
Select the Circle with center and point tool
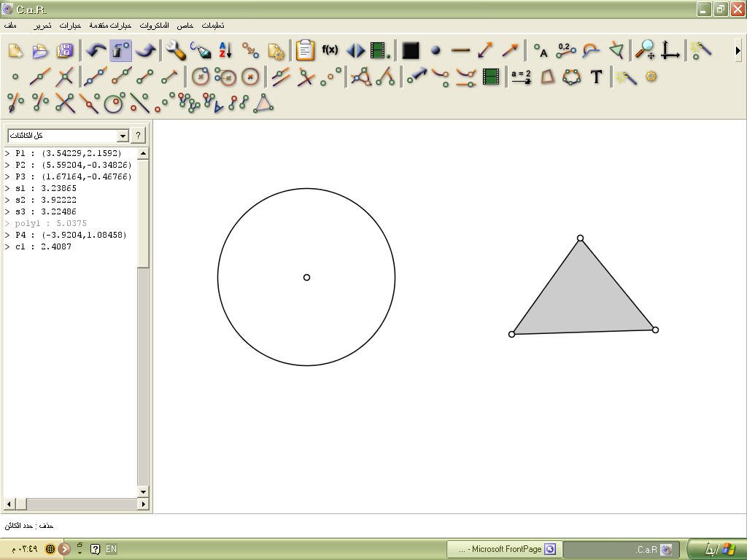pyautogui.click(x=201, y=77)
